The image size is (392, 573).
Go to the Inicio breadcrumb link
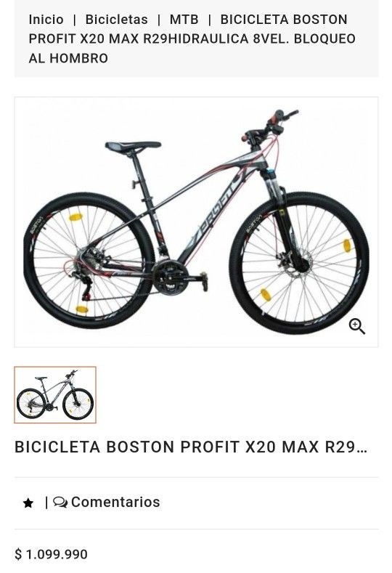click(x=46, y=20)
